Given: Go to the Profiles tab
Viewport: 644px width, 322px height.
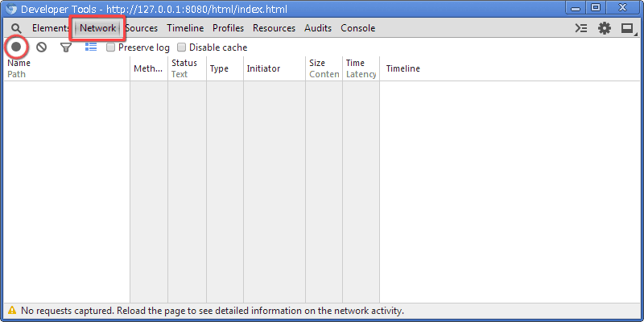Looking at the screenshot, I should [x=228, y=28].
